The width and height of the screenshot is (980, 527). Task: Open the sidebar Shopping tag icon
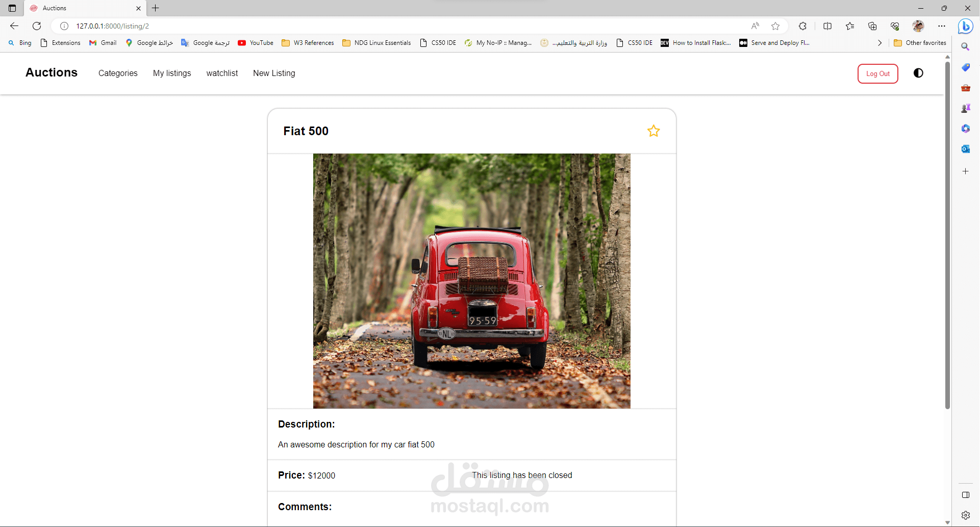pyautogui.click(x=965, y=67)
